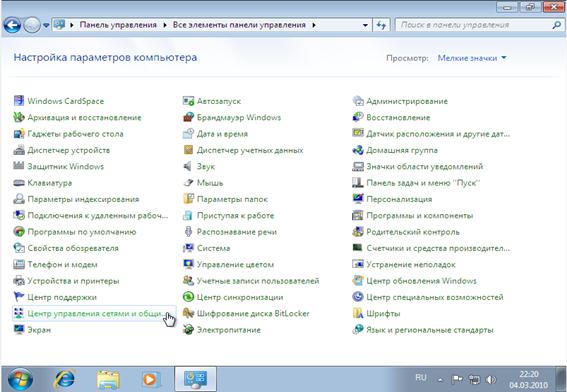Click the Шифрование диска BitLocker icon
This screenshot has height=392, width=567.
(188, 313)
